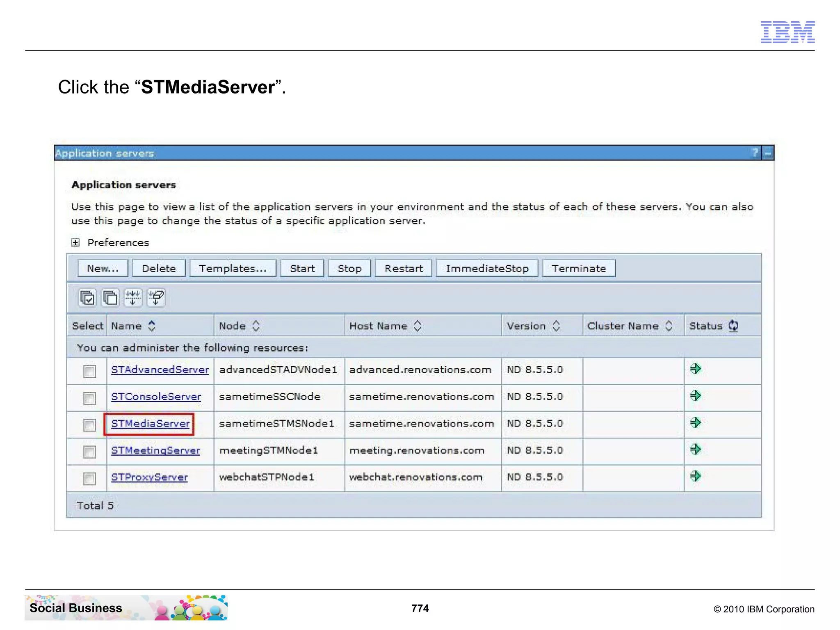This screenshot has height=630, width=840.
Task: Click the STMediaServer status arrow icon
Action: point(695,422)
